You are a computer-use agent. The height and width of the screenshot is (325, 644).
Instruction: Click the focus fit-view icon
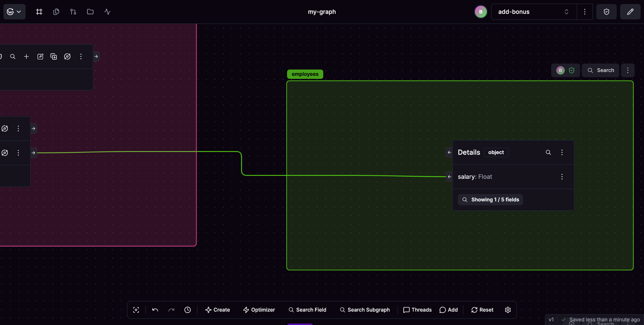136,310
